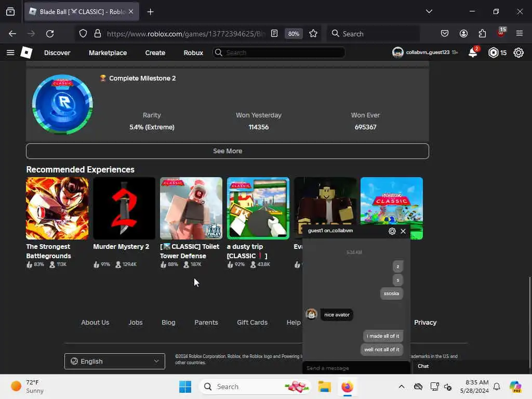Click the Send a message chat field
Screen dimensions: 532x399
tap(356, 368)
